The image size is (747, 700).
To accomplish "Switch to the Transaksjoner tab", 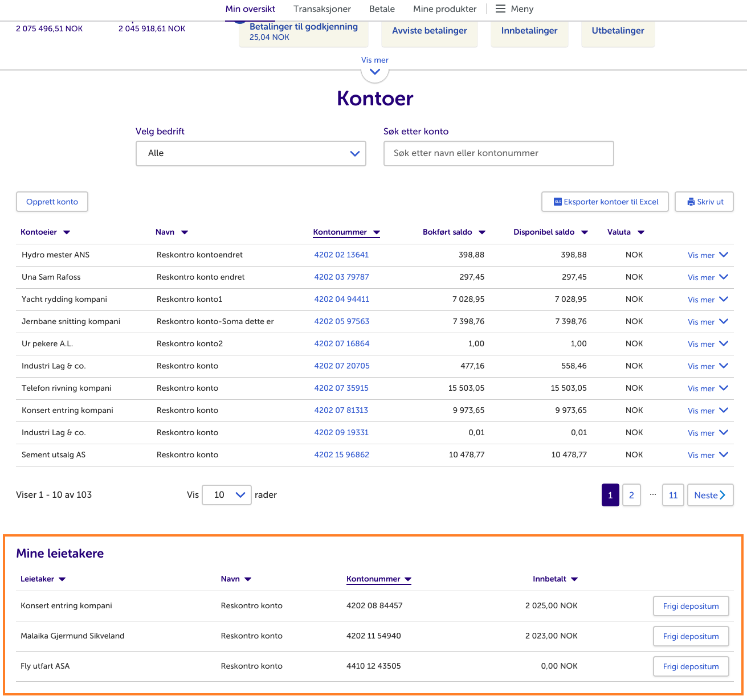I will coord(322,9).
